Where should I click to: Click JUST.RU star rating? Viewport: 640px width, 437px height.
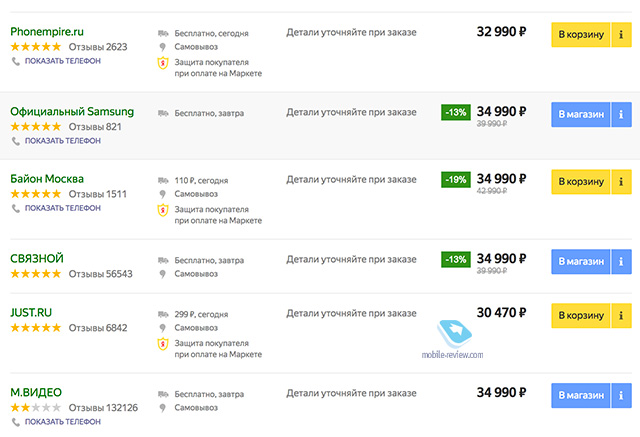35,328
